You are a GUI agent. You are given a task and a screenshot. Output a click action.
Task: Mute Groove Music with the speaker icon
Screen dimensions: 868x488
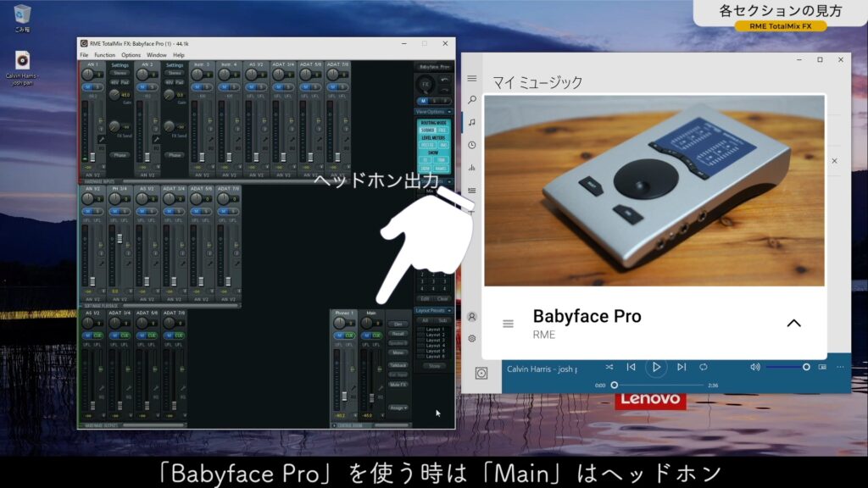755,367
